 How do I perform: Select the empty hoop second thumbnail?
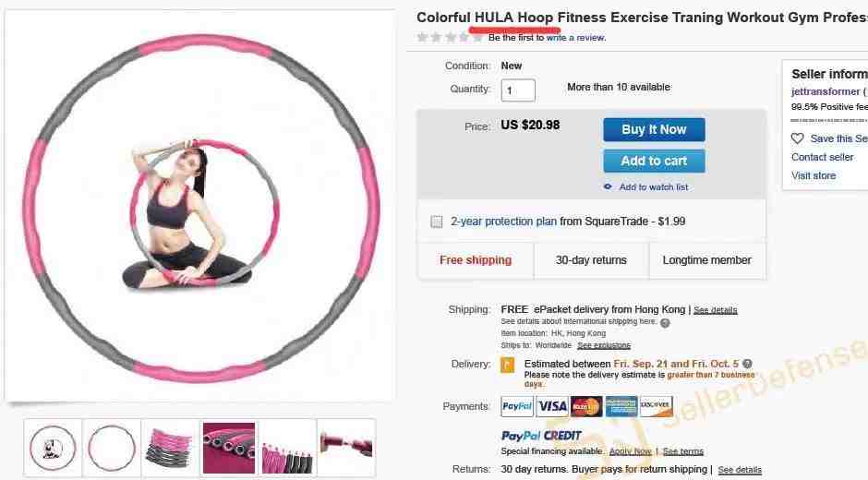tap(111, 448)
